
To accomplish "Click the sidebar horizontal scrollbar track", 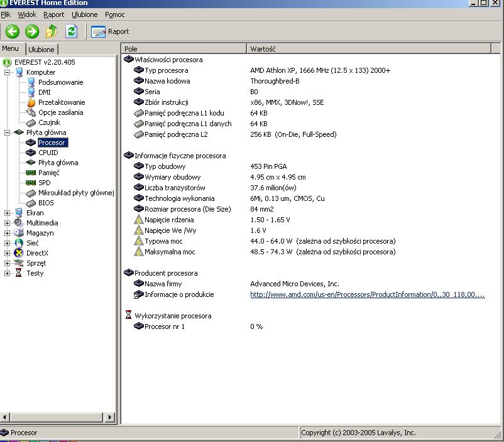I will (x=57, y=418).
